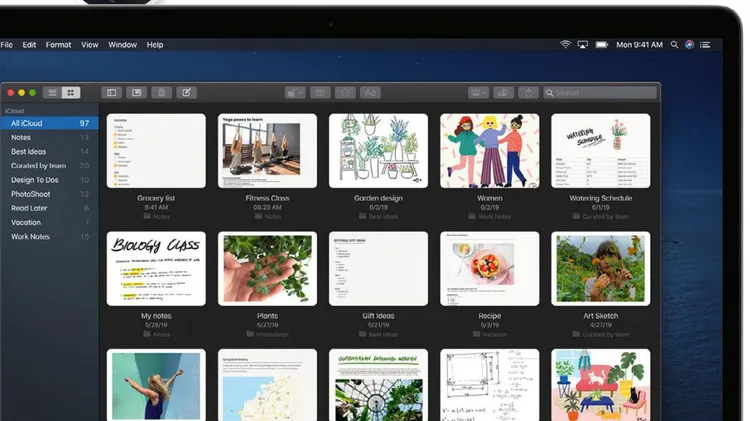
Task: Select the Vacation folder
Action: coord(50,222)
